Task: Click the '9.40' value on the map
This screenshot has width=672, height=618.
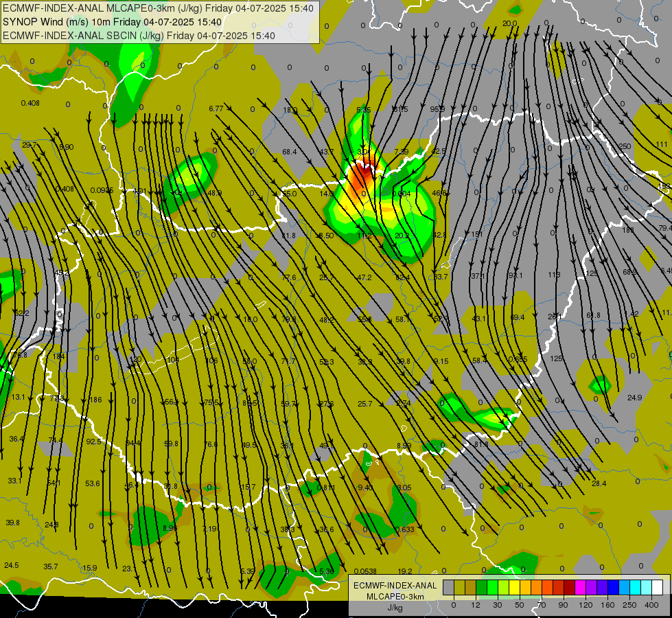Action: [x=365, y=488]
